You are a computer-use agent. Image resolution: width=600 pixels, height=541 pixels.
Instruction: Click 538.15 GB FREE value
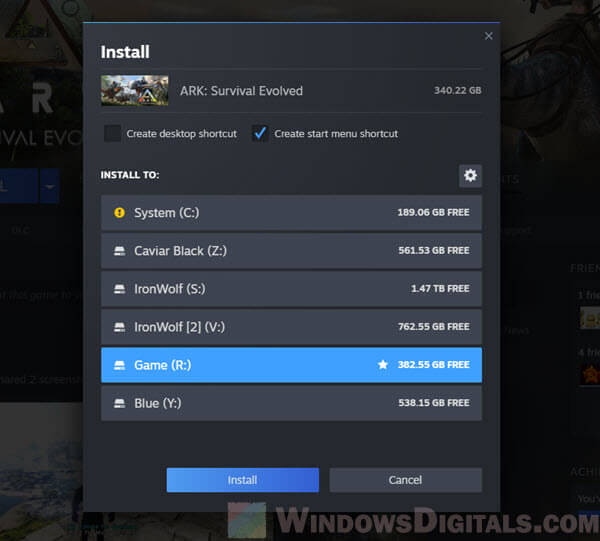434,403
